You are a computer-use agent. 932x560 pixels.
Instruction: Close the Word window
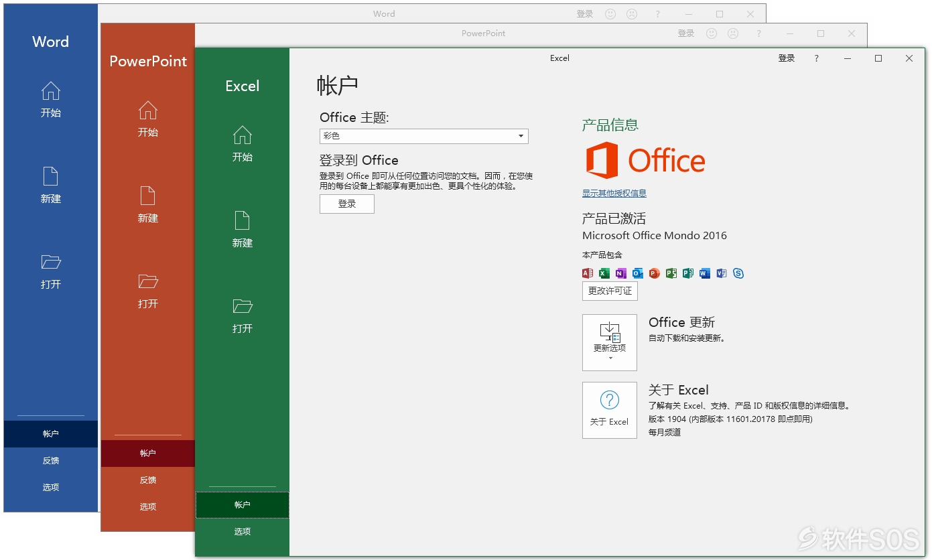(750, 14)
